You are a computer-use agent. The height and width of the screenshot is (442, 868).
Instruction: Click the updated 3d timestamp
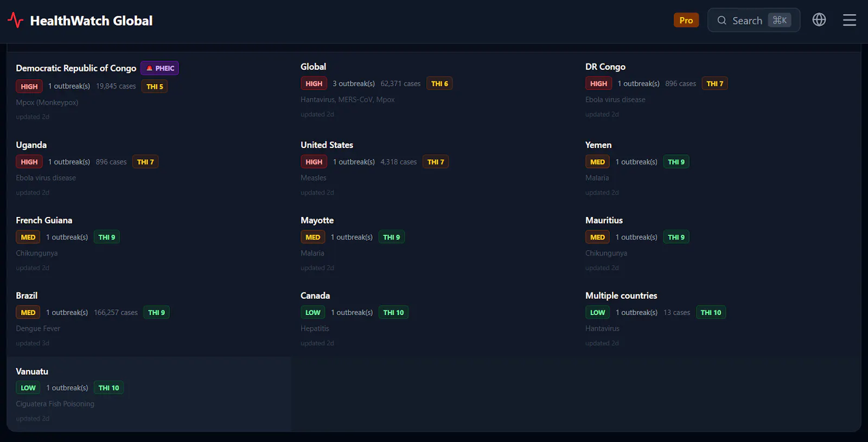point(33,343)
